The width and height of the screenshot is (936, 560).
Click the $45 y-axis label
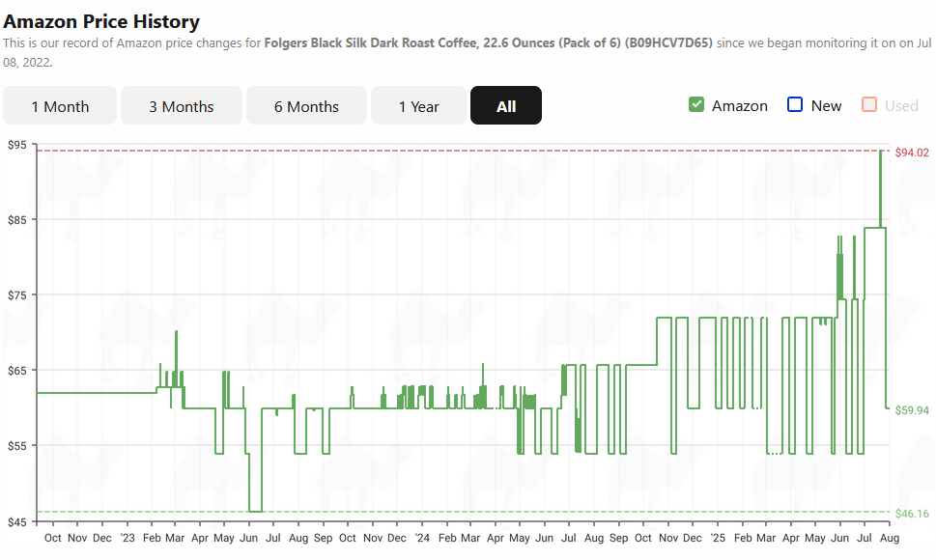coord(16,522)
